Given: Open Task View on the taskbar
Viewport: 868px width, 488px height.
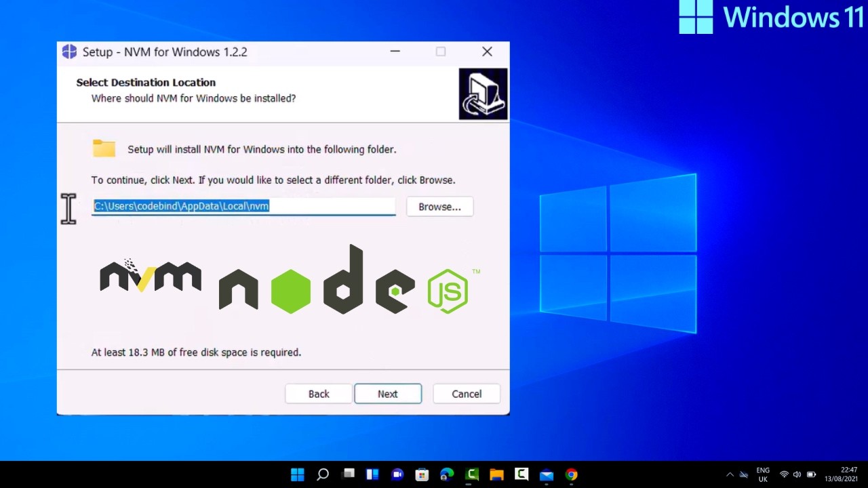Looking at the screenshot, I should 348,474.
